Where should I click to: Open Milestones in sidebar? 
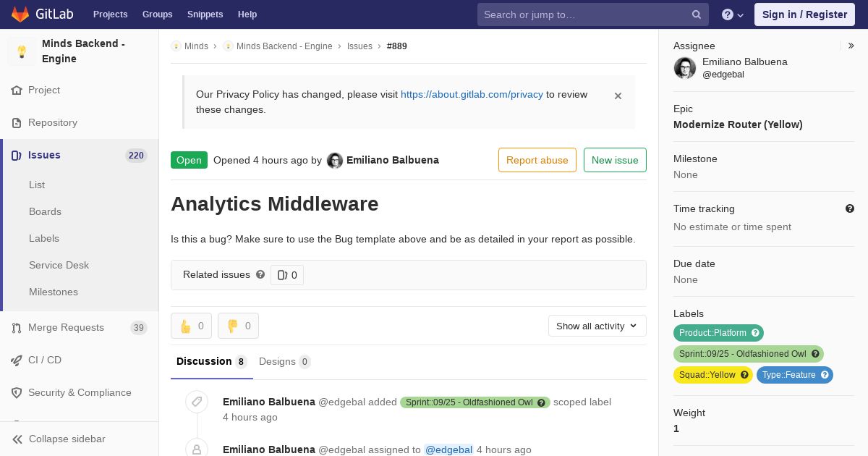tap(54, 292)
